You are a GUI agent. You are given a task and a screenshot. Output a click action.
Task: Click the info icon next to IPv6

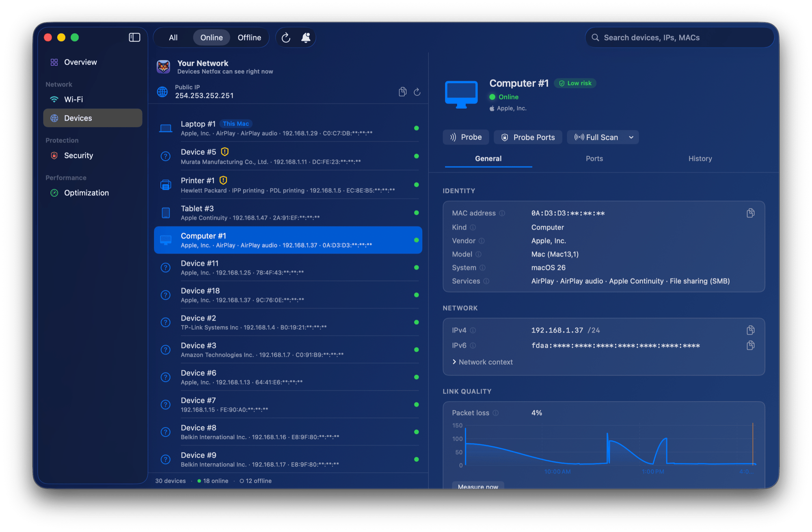[x=473, y=346]
